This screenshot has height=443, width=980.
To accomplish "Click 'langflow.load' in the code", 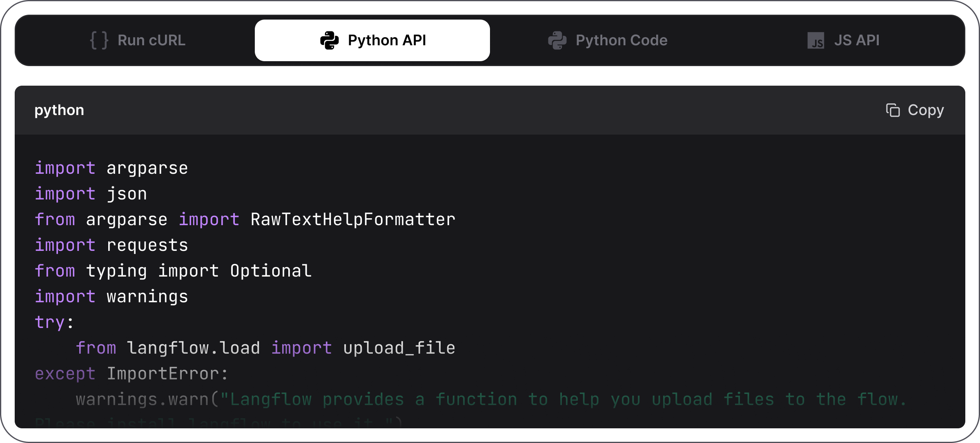I will tap(194, 348).
